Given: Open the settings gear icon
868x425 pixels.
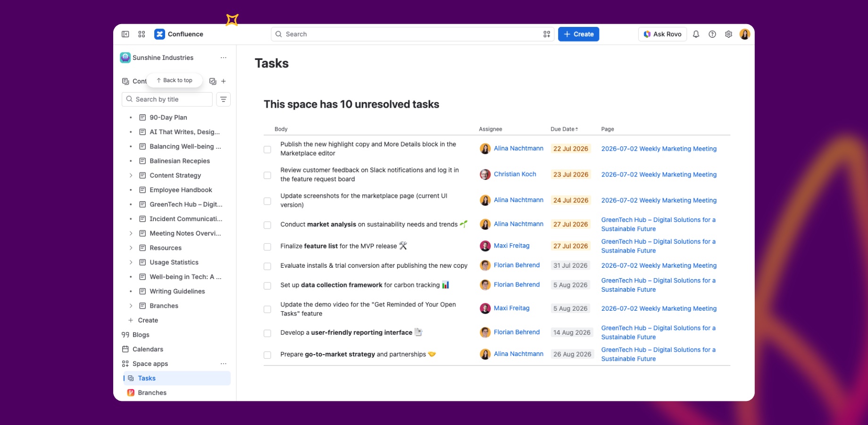Looking at the screenshot, I should click(x=729, y=34).
